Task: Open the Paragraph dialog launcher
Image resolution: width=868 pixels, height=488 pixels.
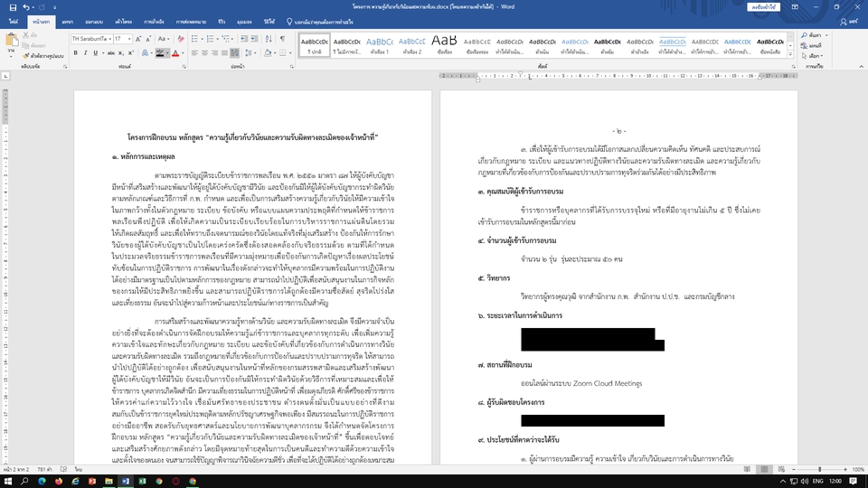Action: (x=292, y=66)
